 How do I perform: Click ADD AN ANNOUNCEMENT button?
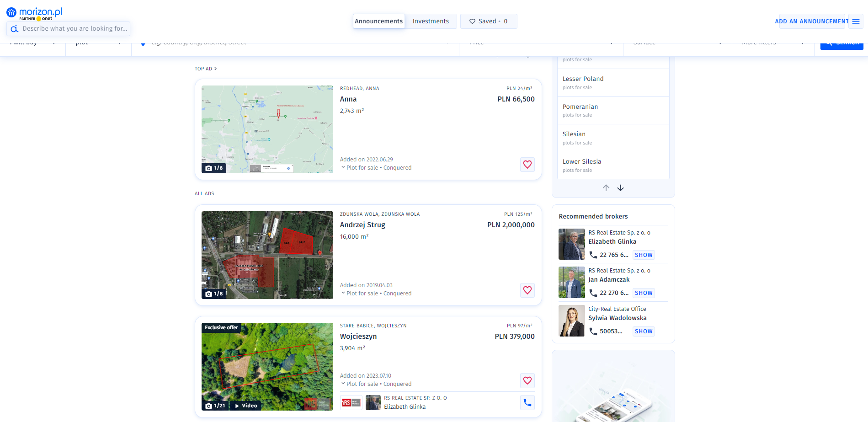tap(811, 21)
